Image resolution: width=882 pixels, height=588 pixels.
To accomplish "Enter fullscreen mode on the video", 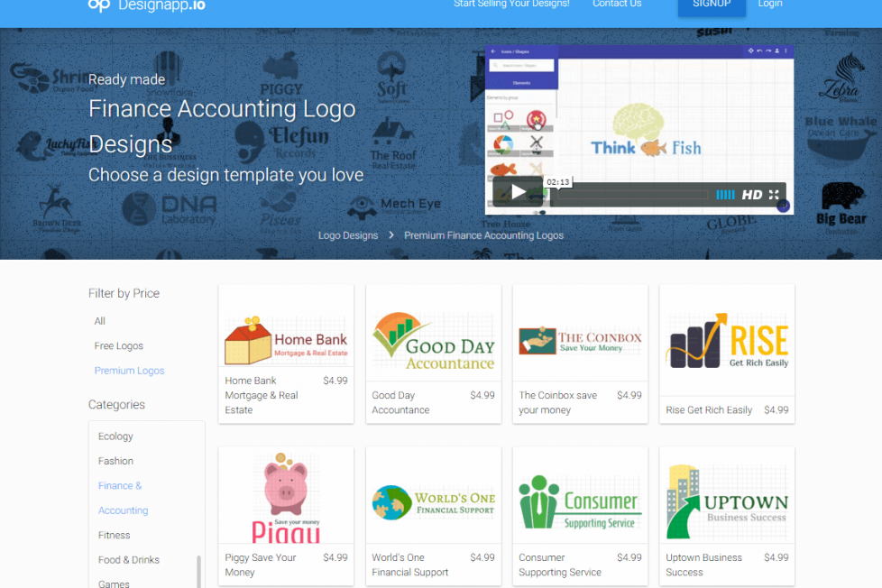I will [x=774, y=195].
